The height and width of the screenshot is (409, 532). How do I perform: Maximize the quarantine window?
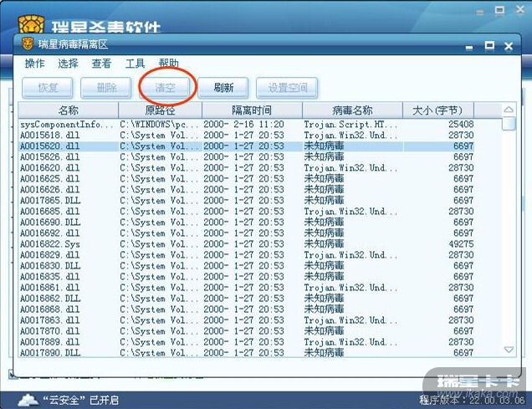pyautogui.click(x=489, y=45)
